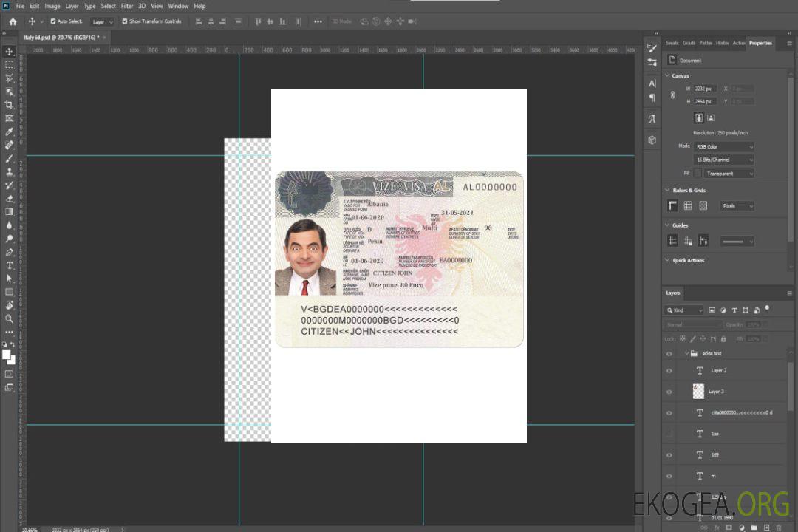Select Layer 3 thumbnail
Screen dimensions: 798x532
(698, 392)
